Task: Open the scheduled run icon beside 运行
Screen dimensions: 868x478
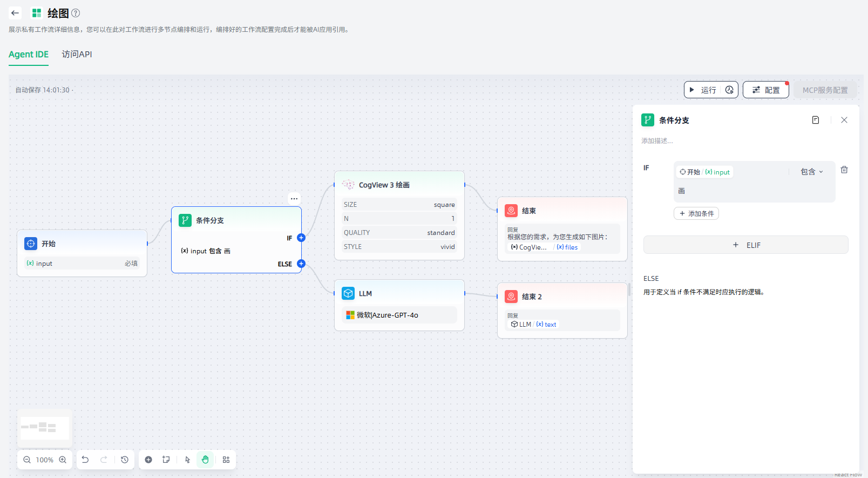Action: (x=729, y=90)
